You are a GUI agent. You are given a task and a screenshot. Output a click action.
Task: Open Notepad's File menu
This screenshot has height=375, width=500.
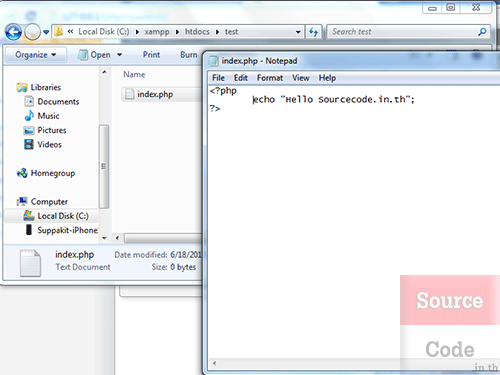218,78
